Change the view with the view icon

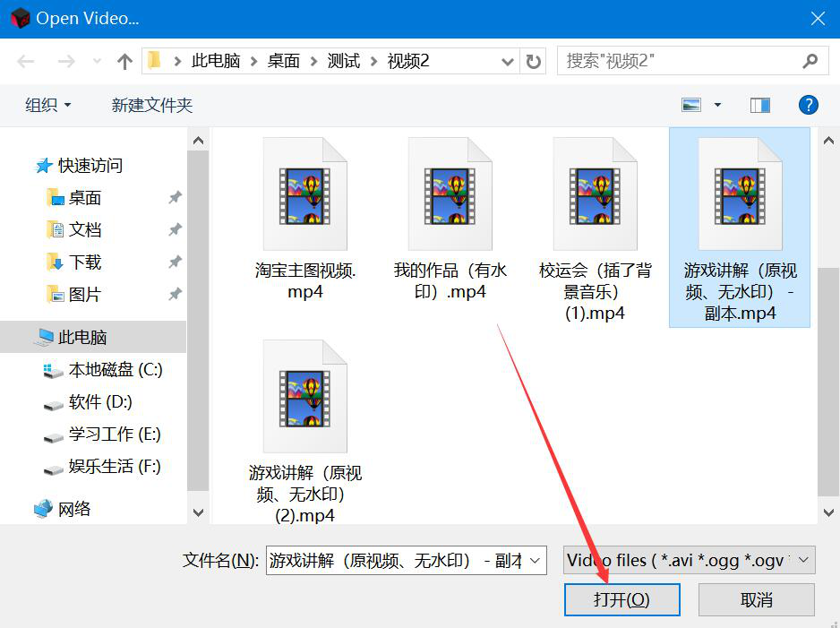tap(691, 105)
